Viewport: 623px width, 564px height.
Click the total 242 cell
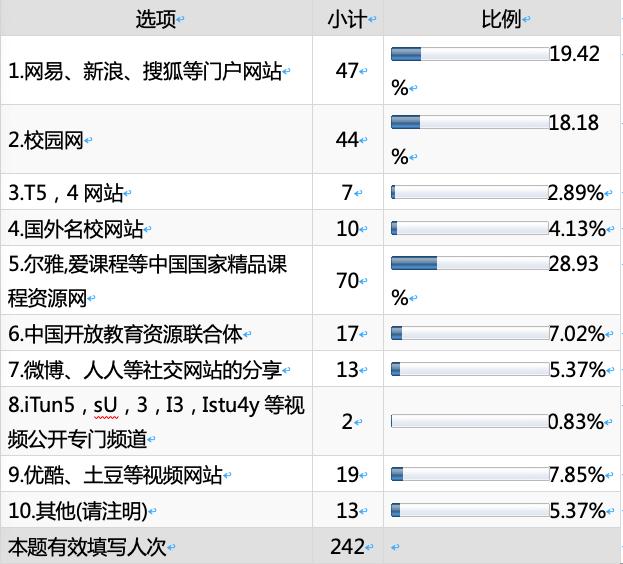click(345, 546)
